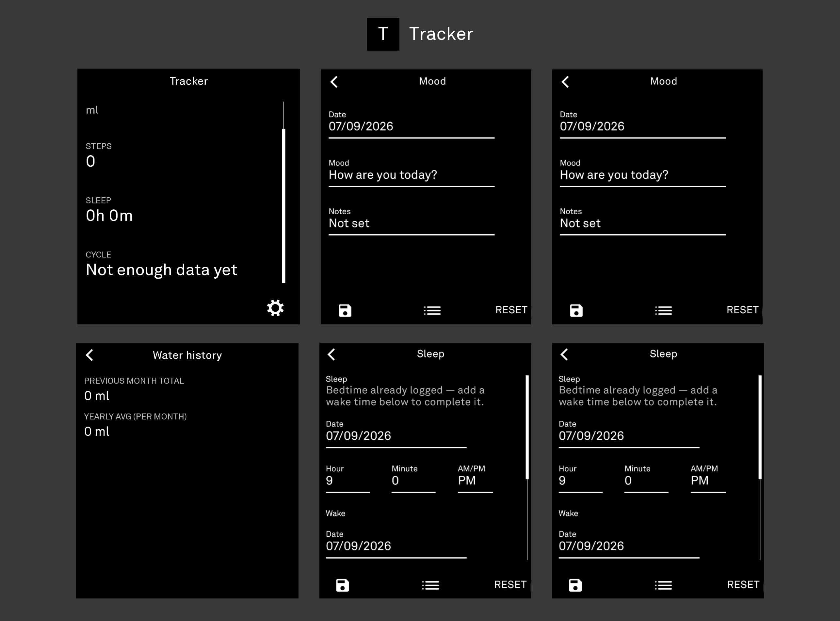Viewport: 840px width, 621px height.
Task: Change Hour value on left Sleep screen
Action: pos(347,479)
